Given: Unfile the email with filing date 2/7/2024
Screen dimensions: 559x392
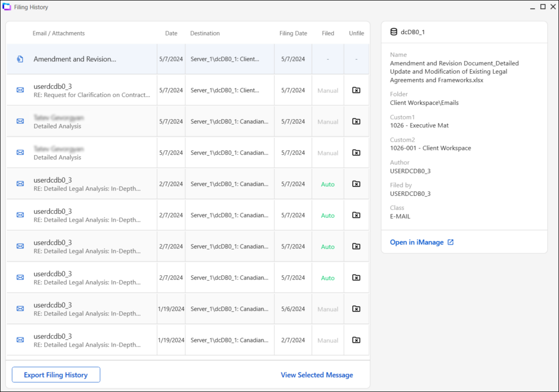Looking at the screenshot, I should (x=356, y=340).
